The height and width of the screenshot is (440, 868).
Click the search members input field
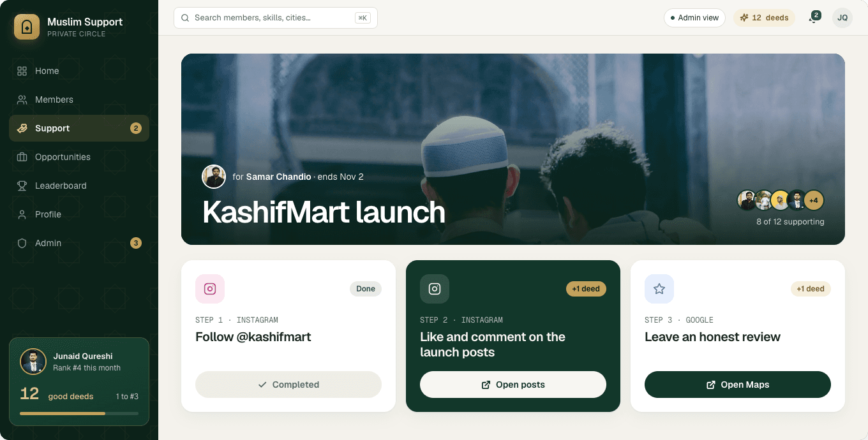pyautogui.click(x=276, y=18)
